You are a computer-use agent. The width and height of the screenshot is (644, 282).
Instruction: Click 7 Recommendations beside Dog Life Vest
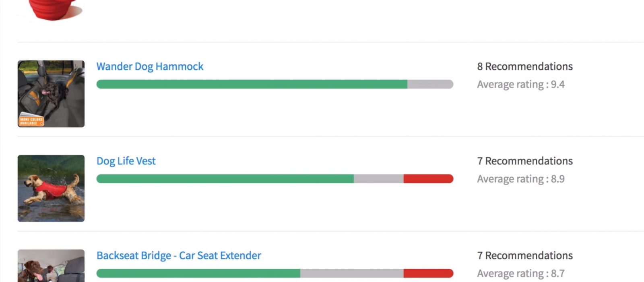pyautogui.click(x=525, y=161)
